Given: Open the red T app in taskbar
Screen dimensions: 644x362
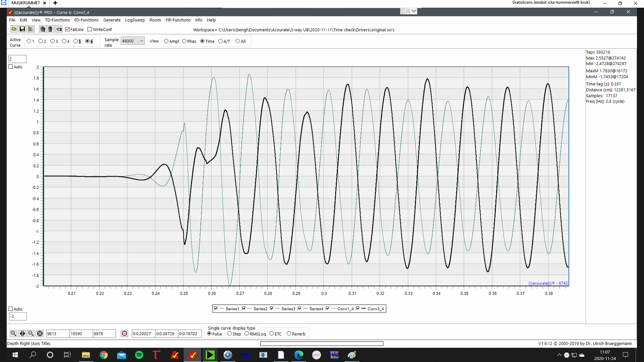Looking at the screenshot, I should (157, 355).
